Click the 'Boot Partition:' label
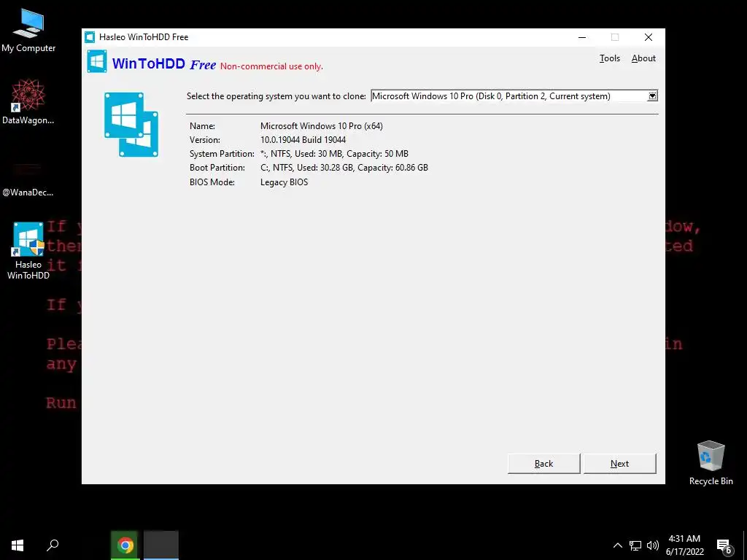The width and height of the screenshot is (747, 560). pos(217,168)
